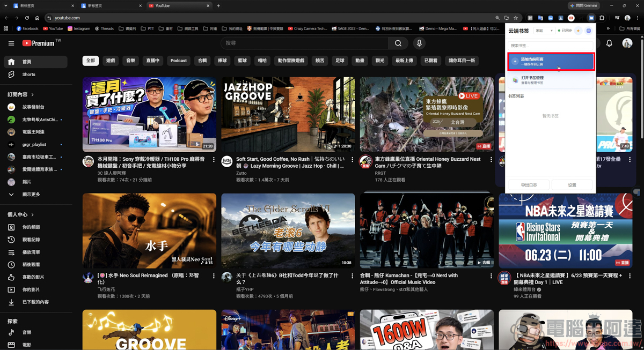Click the YouTube search magnifier button
Viewport: 644px width, 350px height.
coord(398,43)
